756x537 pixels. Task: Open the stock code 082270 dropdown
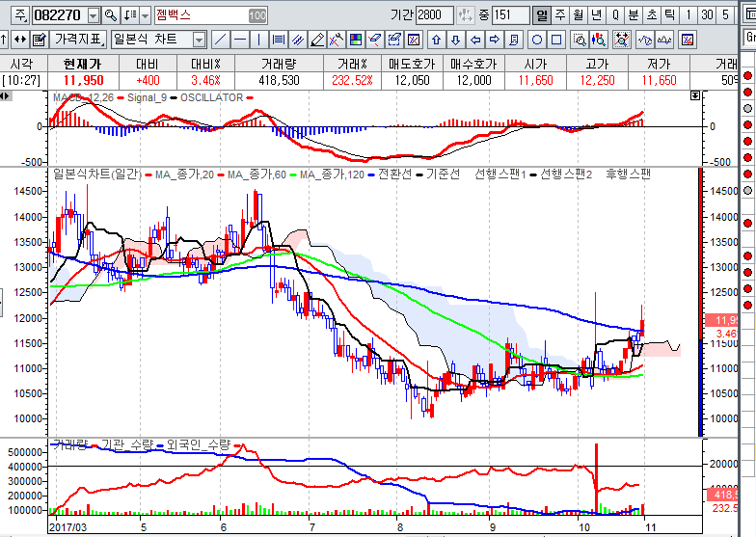pyautogui.click(x=93, y=15)
